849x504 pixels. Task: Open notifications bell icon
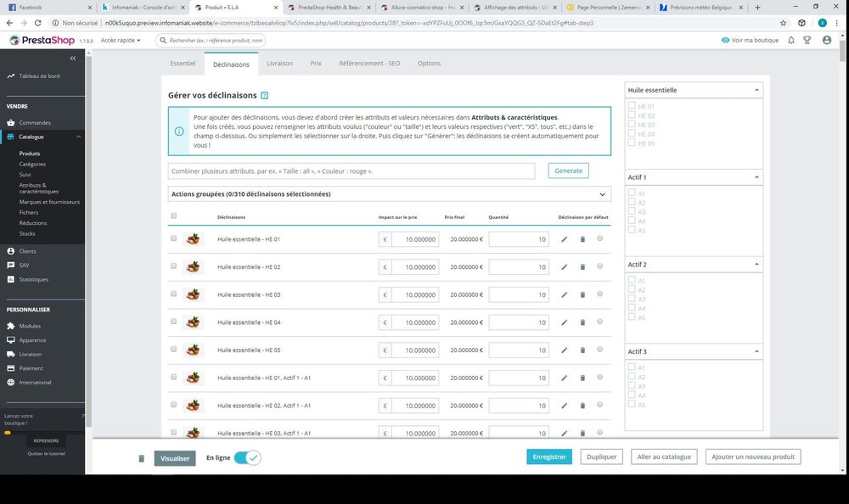click(791, 40)
